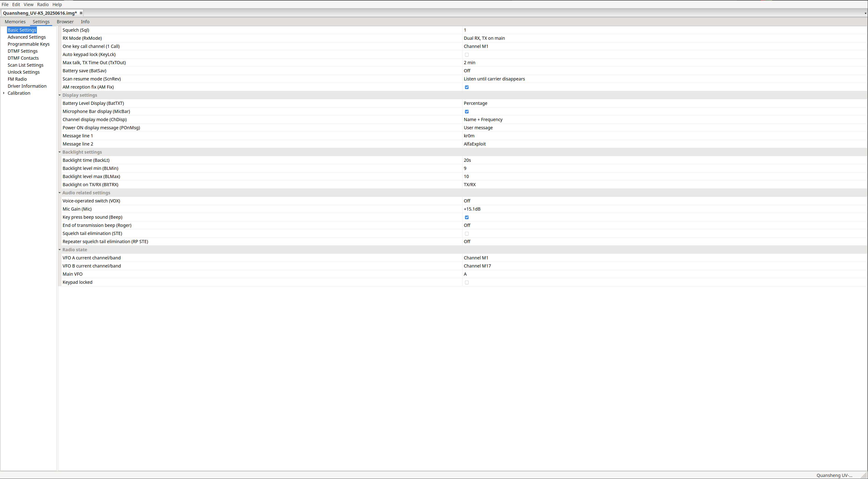Close the Quansheng_UV-K5 image tab
The height and width of the screenshot is (479, 868).
[81, 13]
